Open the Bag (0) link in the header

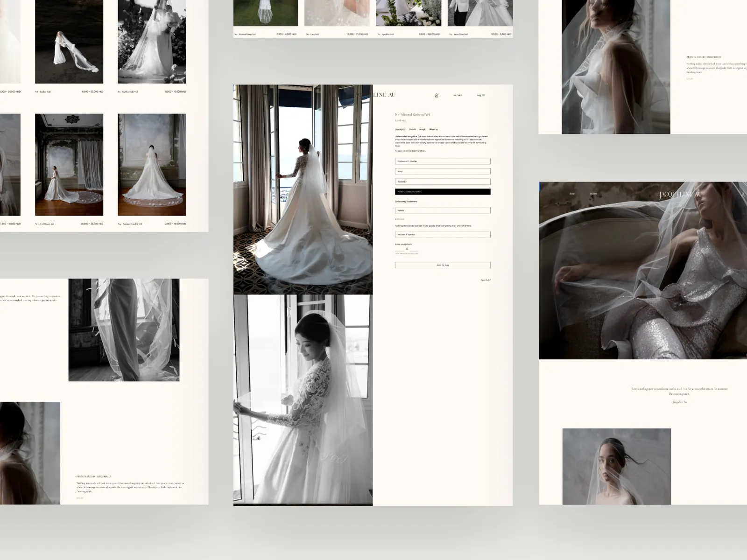click(481, 95)
